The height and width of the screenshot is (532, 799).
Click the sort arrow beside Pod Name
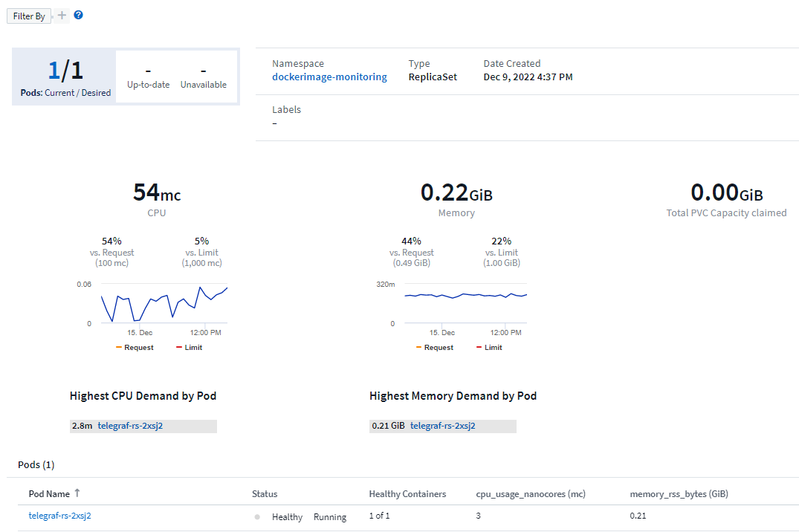pos(77,493)
